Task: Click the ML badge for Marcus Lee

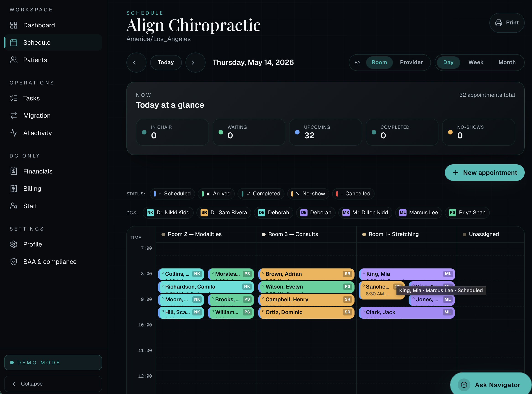Action: tap(403, 213)
